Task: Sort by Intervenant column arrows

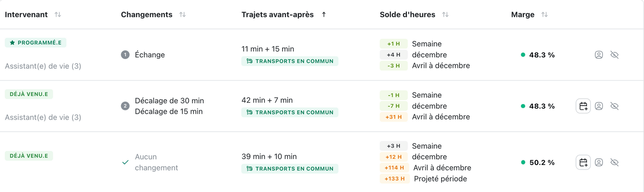Action: tap(58, 14)
